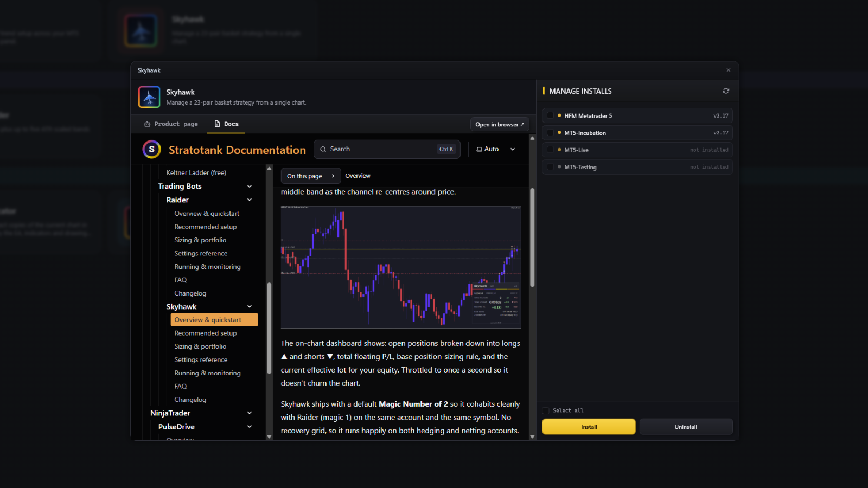
Task: Click the sidebar scroll up arrow
Action: tap(269, 169)
